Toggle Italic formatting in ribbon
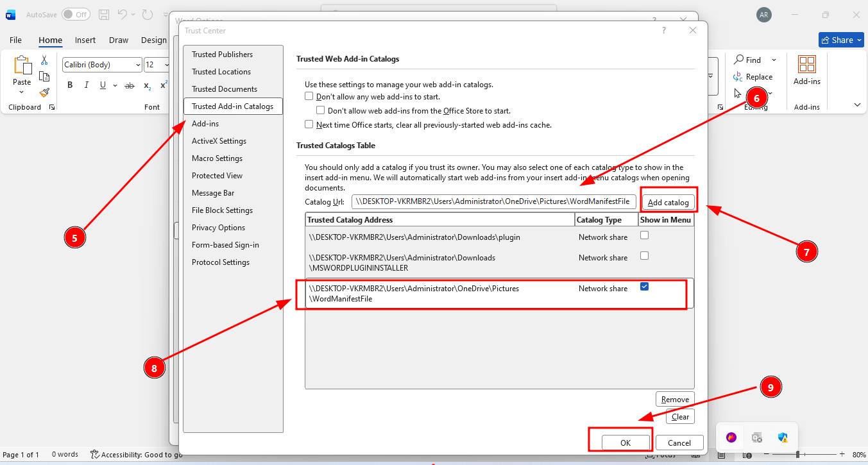868x465 pixels. [87, 85]
